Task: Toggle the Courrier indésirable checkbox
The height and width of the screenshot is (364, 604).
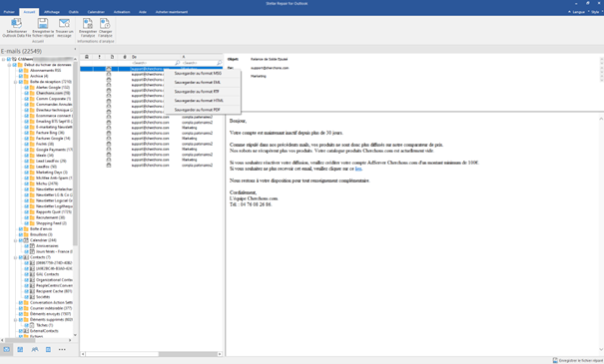Action: (x=21, y=308)
